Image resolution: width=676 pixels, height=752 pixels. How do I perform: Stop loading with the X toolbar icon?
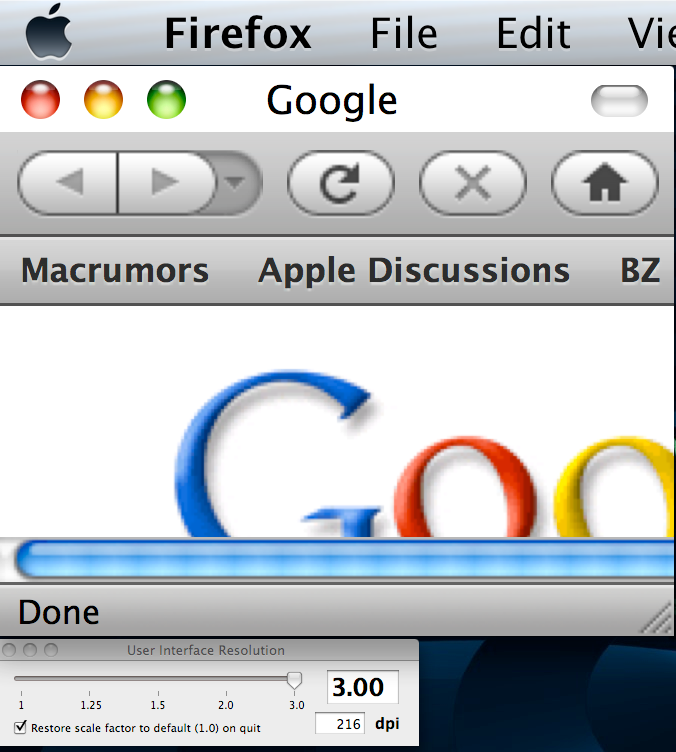click(x=473, y=182)
